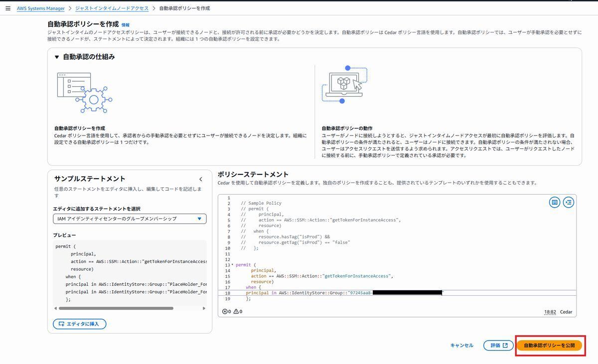The image size is (598, 364).
Task: Click the gear workflow illustration
Action: [x=84, y=93]
